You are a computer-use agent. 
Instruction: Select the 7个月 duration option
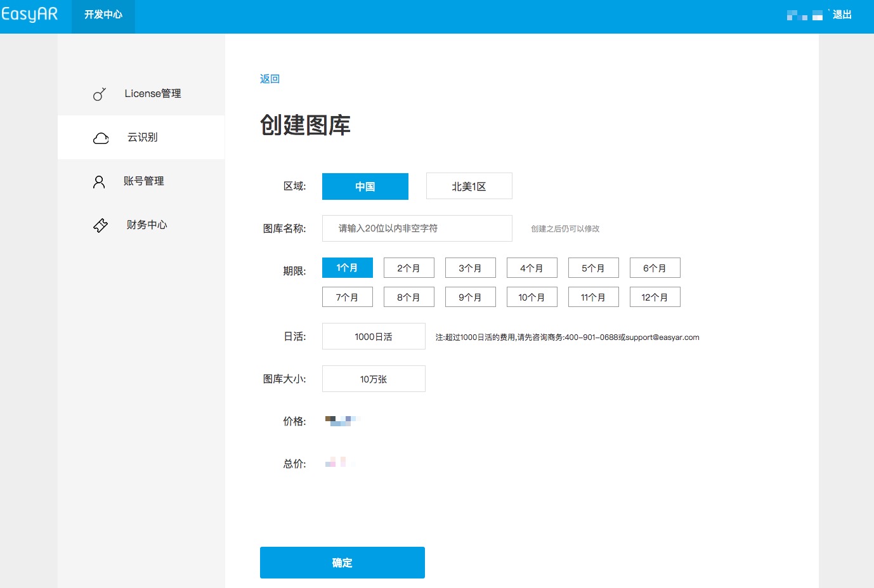347,296
